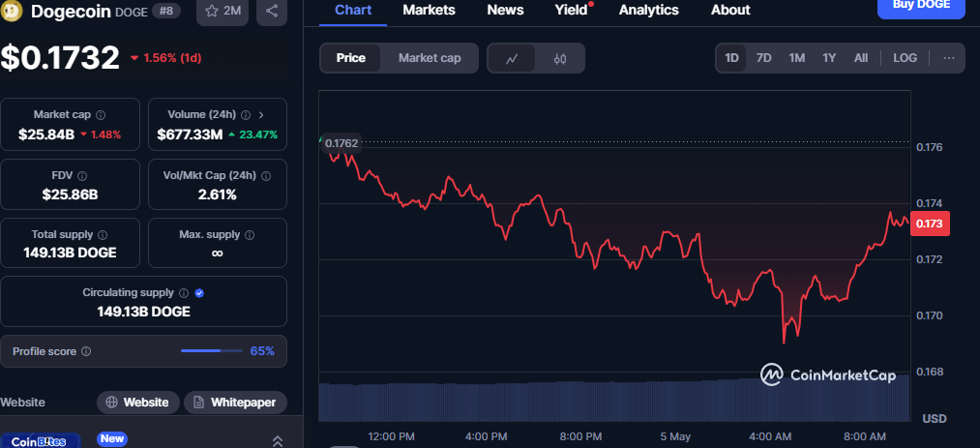Switch to the Analytics tab

click(649, 10)
